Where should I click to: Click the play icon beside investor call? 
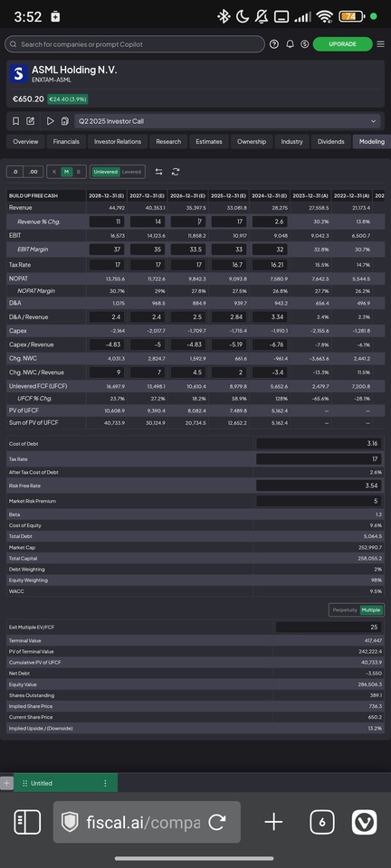(x=50, y=120)
